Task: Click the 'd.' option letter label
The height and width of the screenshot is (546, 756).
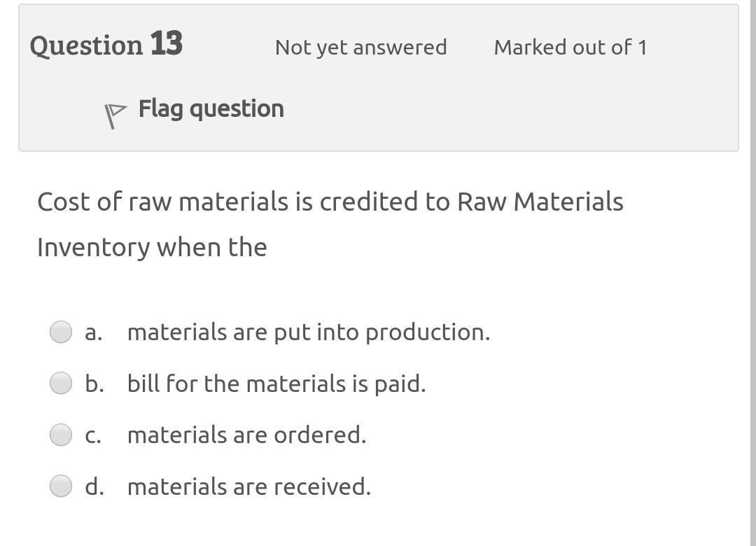Action: tap(92, 485)
